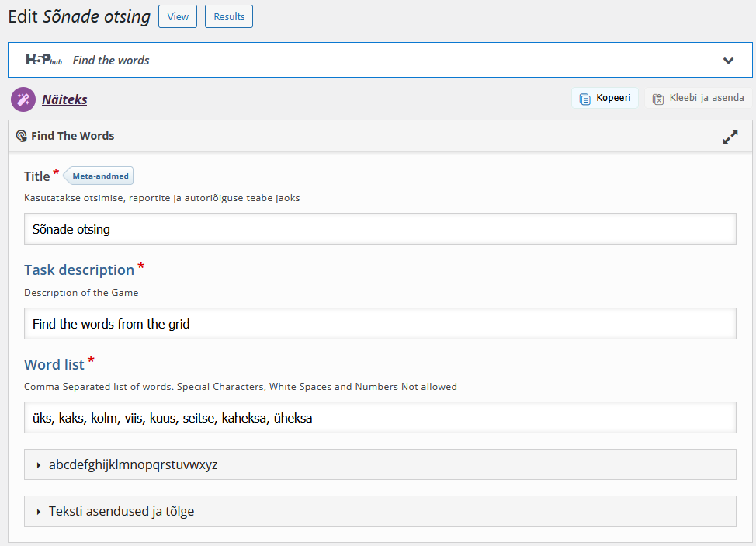The height and width of the screenshot is (546, 756).
Task: Click the clipboard icon in Kleebi ja asenda
Action: 658,99
